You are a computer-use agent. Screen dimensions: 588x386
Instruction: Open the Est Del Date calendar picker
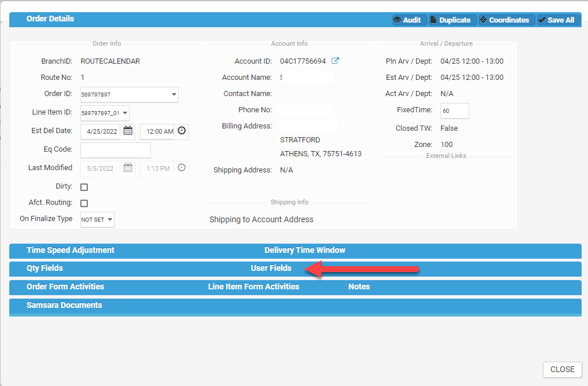(x=128, y=131)
